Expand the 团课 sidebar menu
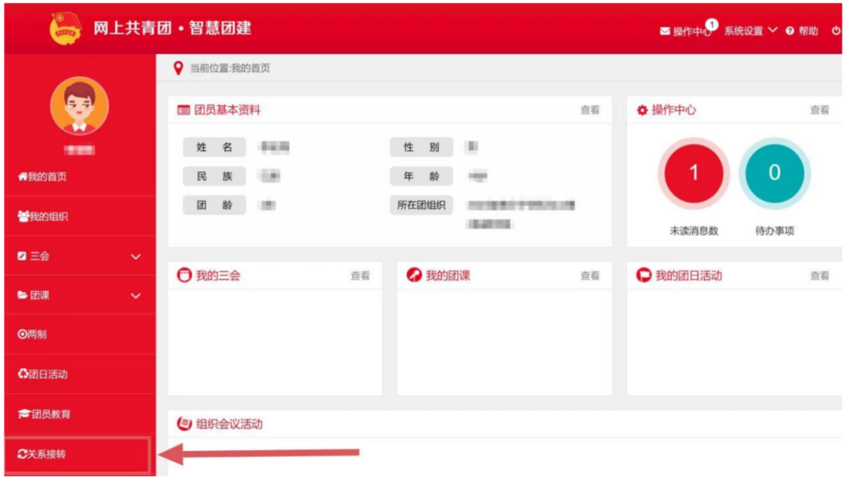 pos(79,295)
